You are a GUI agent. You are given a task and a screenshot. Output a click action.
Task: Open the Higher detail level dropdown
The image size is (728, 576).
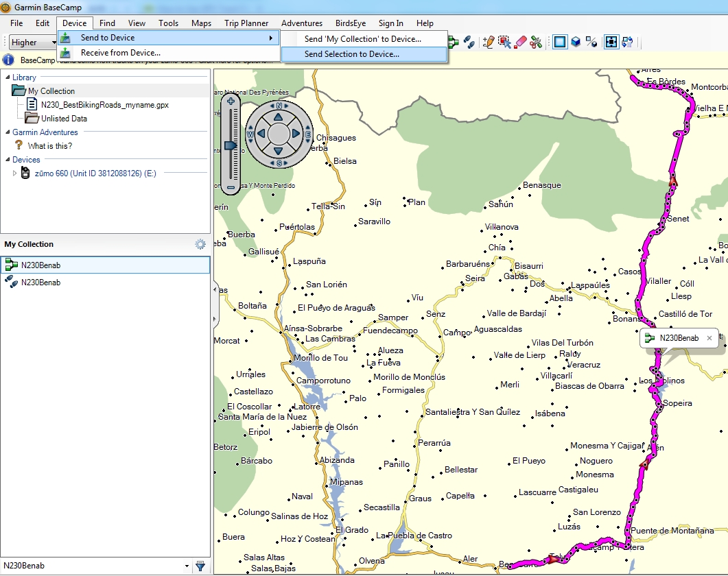(33, 43)
